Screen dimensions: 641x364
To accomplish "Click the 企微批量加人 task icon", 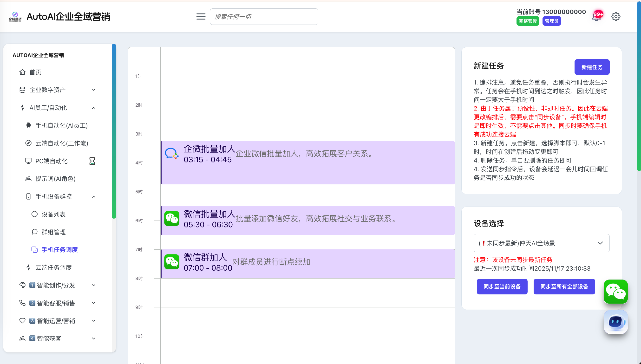I will click(x=172, y=153).
